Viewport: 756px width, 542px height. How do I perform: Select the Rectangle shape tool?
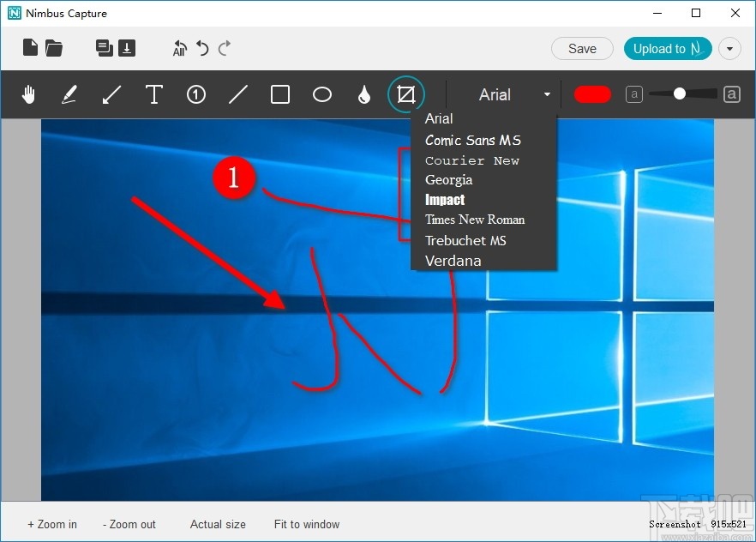click(279, 94)
